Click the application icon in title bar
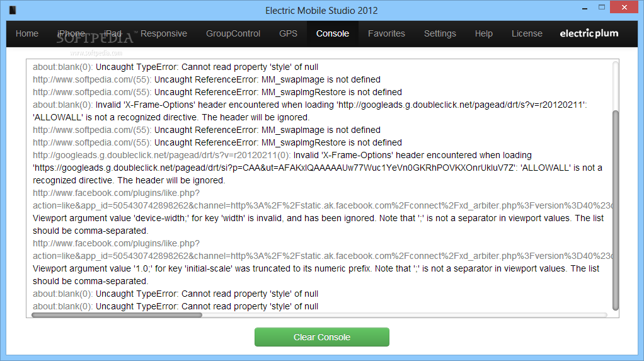Screen dimensions: 644x361 pyautogui.click(x=13, y=10)
